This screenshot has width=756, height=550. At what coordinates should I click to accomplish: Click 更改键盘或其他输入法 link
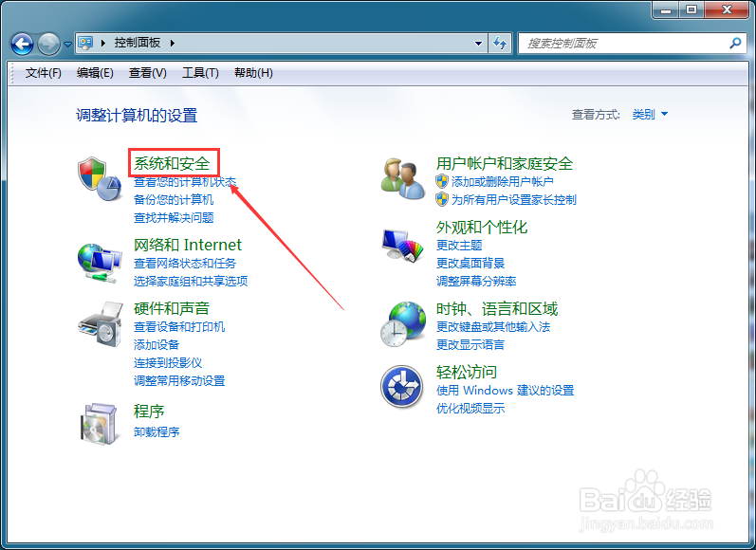[493, 327]
